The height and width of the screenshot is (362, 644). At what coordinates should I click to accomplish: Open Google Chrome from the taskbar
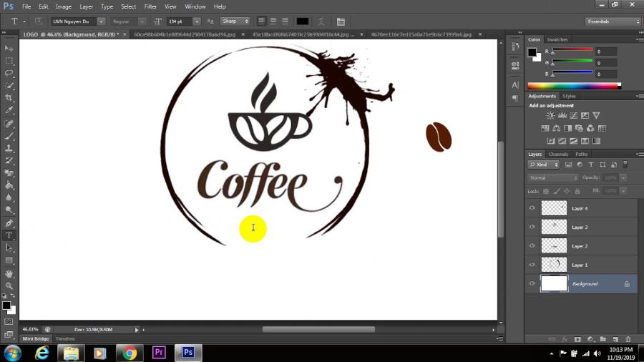coord(130,353)
